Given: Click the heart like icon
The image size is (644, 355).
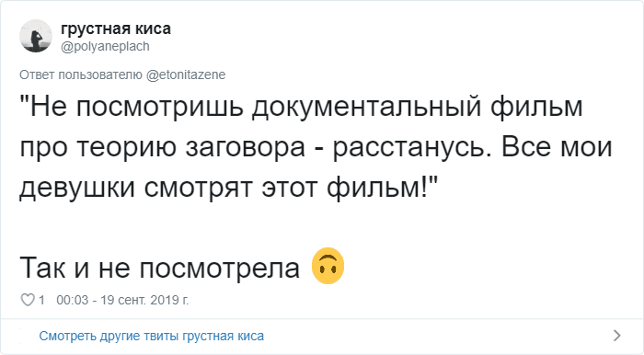Looking at the screenshot, I should (x=28, y=301).
